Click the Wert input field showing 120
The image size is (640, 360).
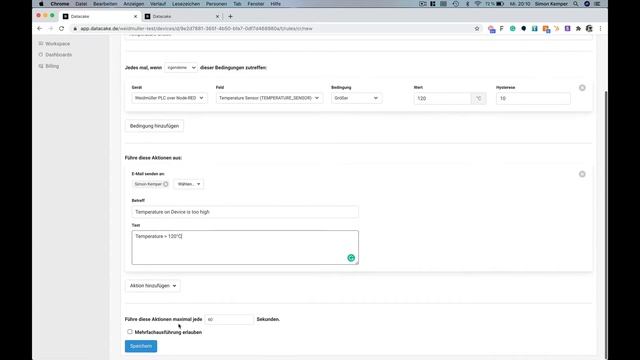tap(442, 98)
